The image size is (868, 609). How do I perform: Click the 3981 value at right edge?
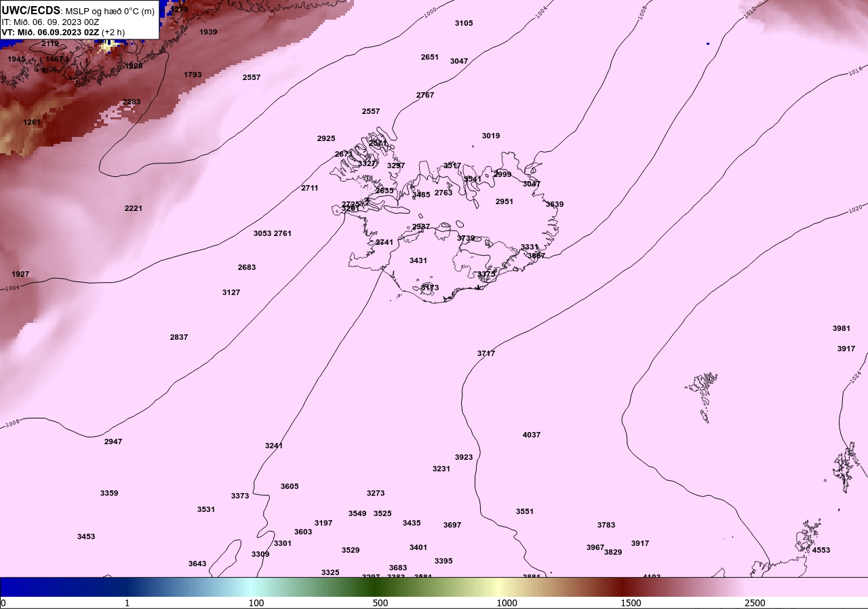842,328
